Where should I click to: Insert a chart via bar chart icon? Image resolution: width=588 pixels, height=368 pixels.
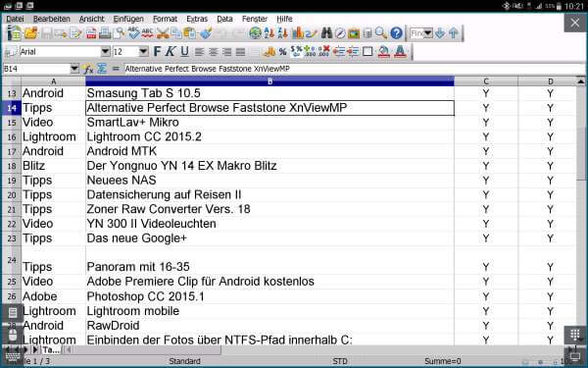point(298,33)
